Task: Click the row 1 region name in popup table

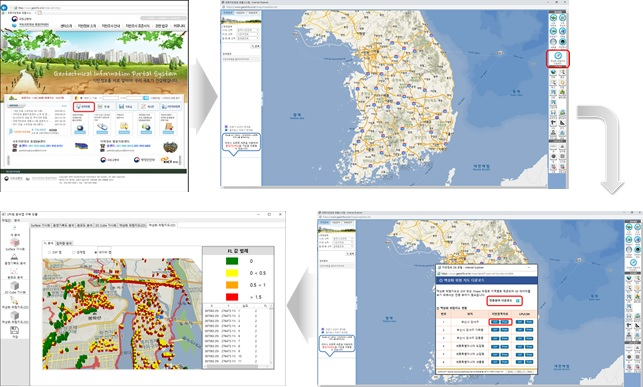Action: click(470, 322)
